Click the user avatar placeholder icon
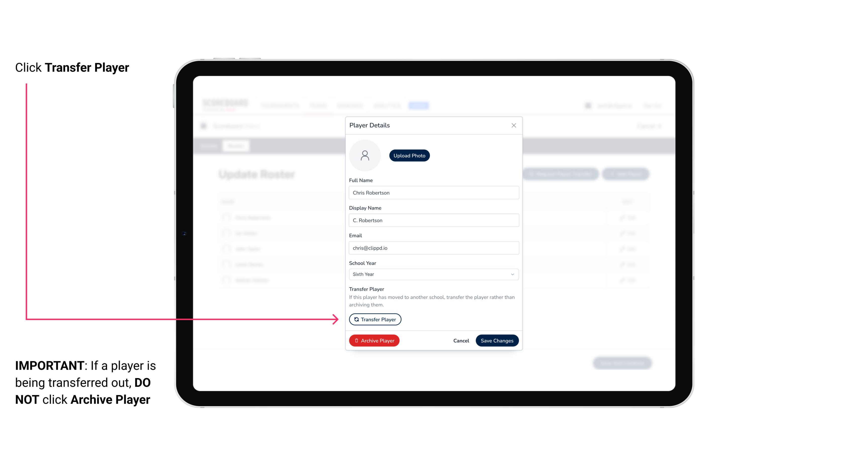Viewport: 868px width, 467px height. [365, 155]
